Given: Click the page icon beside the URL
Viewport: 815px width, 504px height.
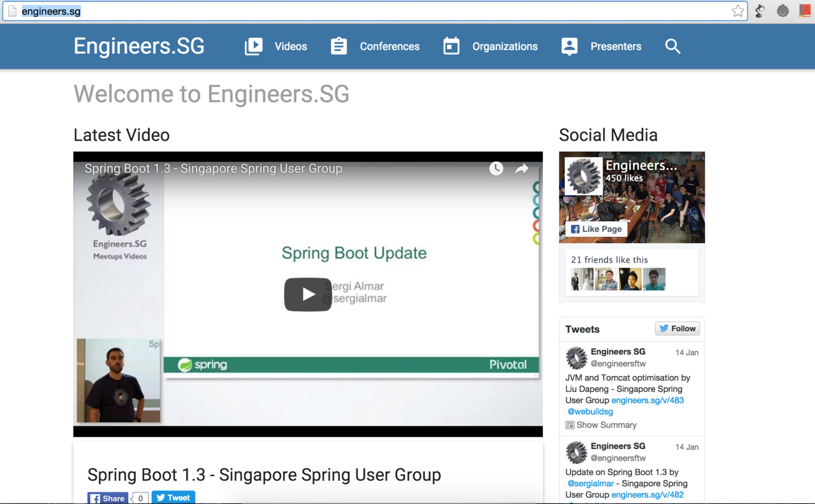Looking at the screenshot, I should tap(12, 11).
